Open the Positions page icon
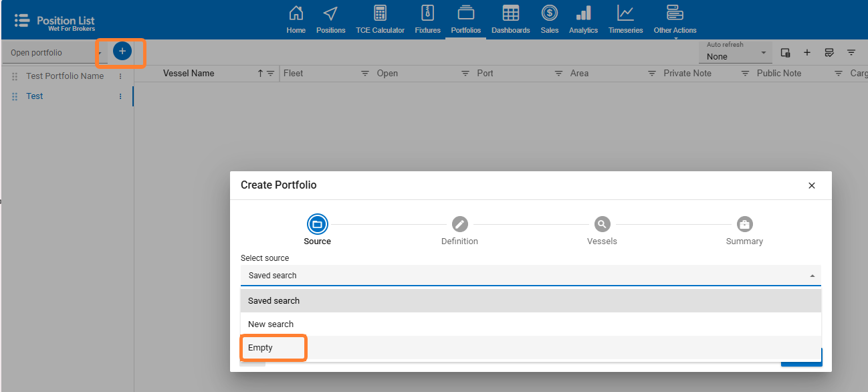 (x=330, y=14)
